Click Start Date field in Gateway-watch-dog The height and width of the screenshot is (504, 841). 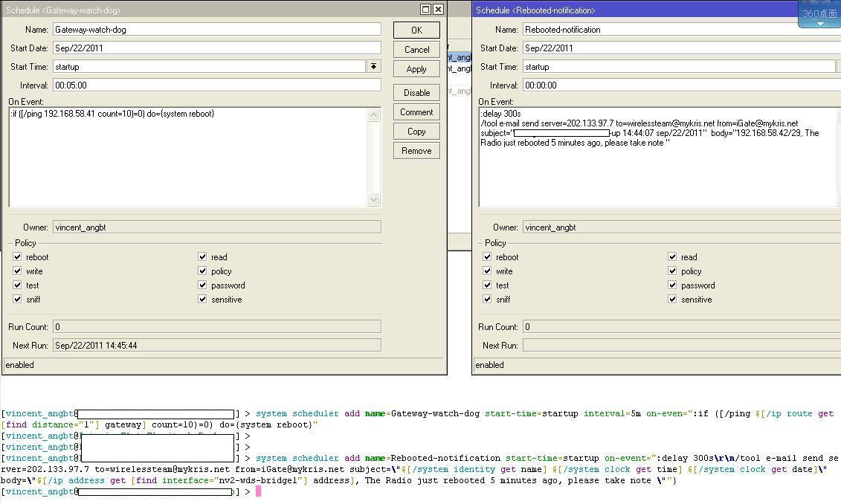217,48
